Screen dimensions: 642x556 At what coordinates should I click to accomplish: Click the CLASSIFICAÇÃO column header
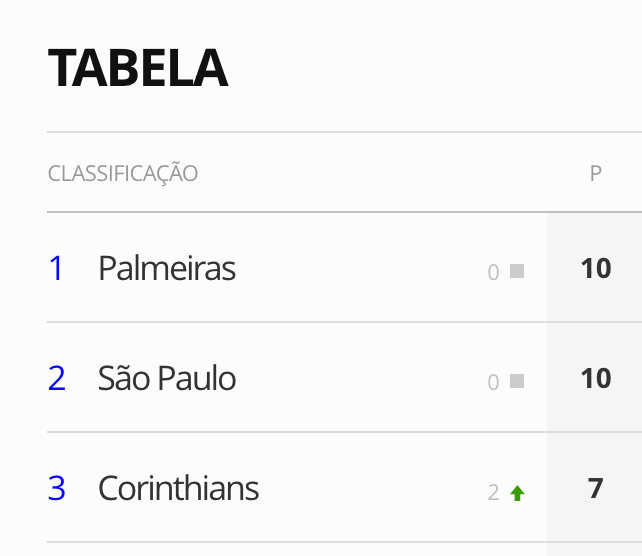(123, 173)
